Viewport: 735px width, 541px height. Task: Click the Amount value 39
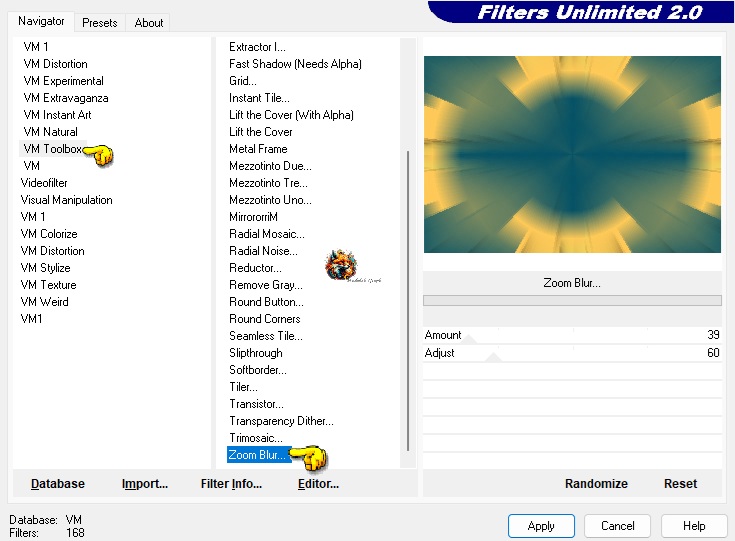713,335
